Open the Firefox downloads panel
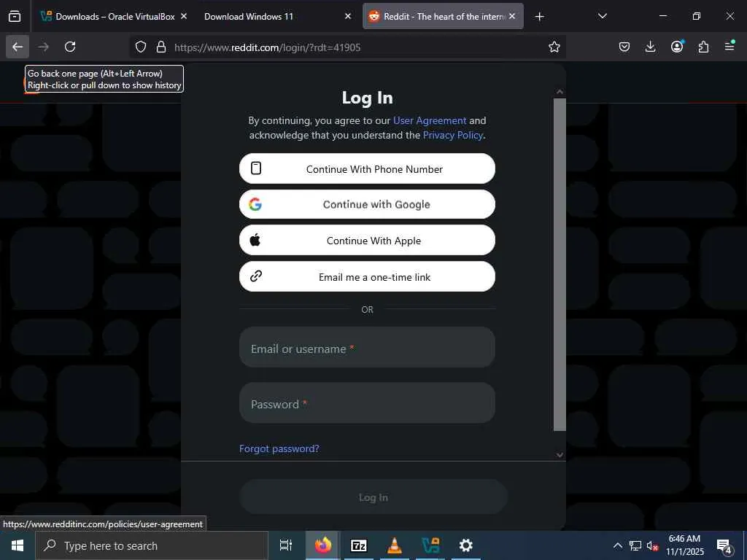The width and height of the screenshot is (747, 560). pyautogui.click(x=650, y=47)
